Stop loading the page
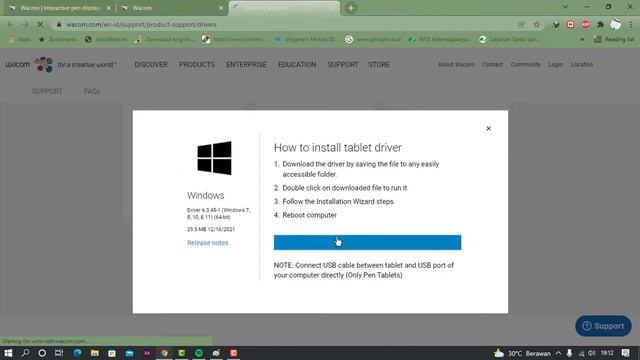The width and height of the screenshot is (640, 360). click(40, 24)
